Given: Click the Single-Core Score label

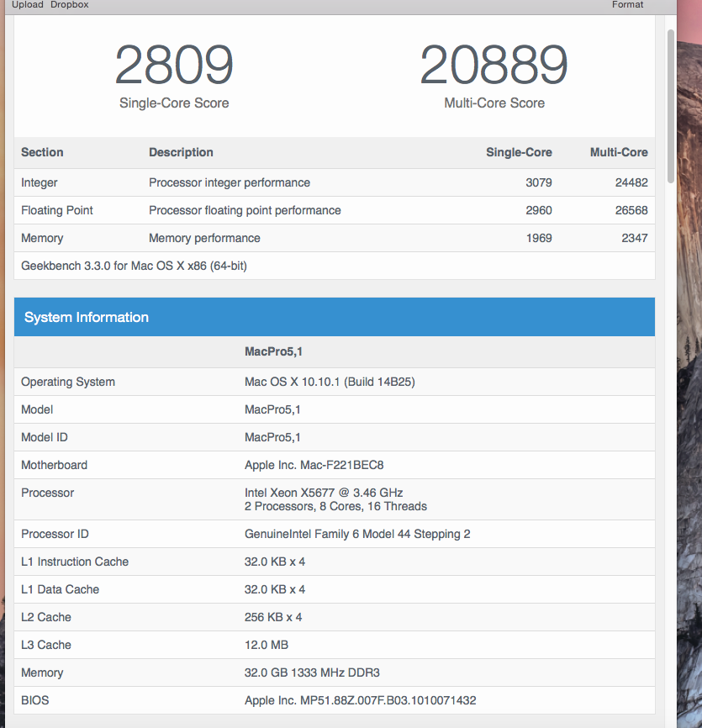Looking at the screenshot, I should coord(174,103).
